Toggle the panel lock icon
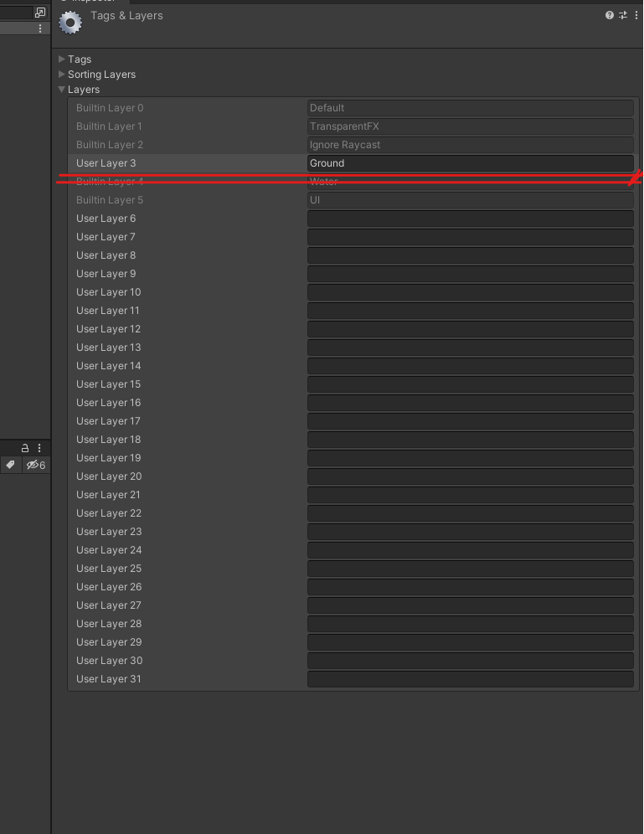Screen dimensions: 644x834 [x=25, y=448]
